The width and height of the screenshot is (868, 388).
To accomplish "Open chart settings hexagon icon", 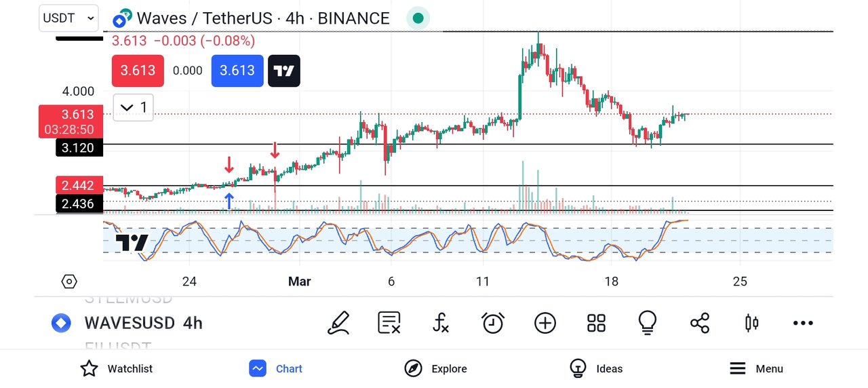I will click(x=69, y=281).
